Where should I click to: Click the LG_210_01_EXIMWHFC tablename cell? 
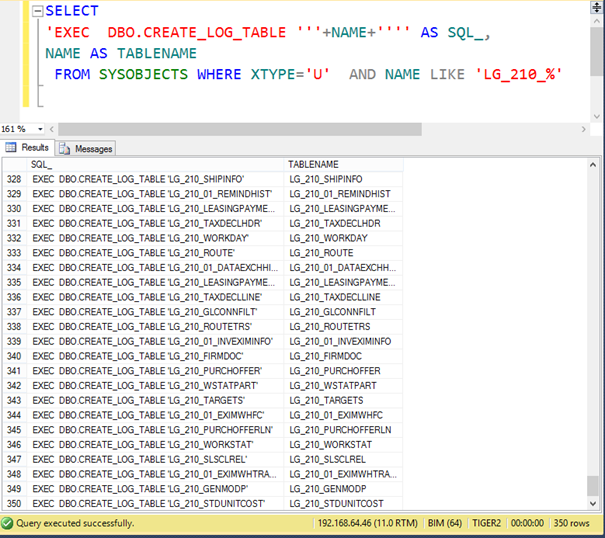pos(343,415)
